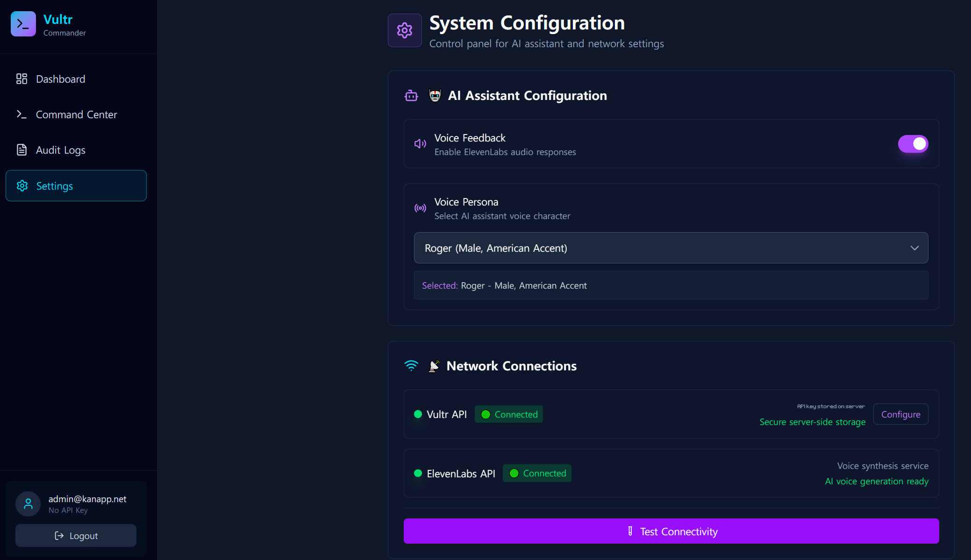The image size is (971, 560).
Task: Click the Vultr Commander terminal logo icon
Action: (x=23, y=24)
